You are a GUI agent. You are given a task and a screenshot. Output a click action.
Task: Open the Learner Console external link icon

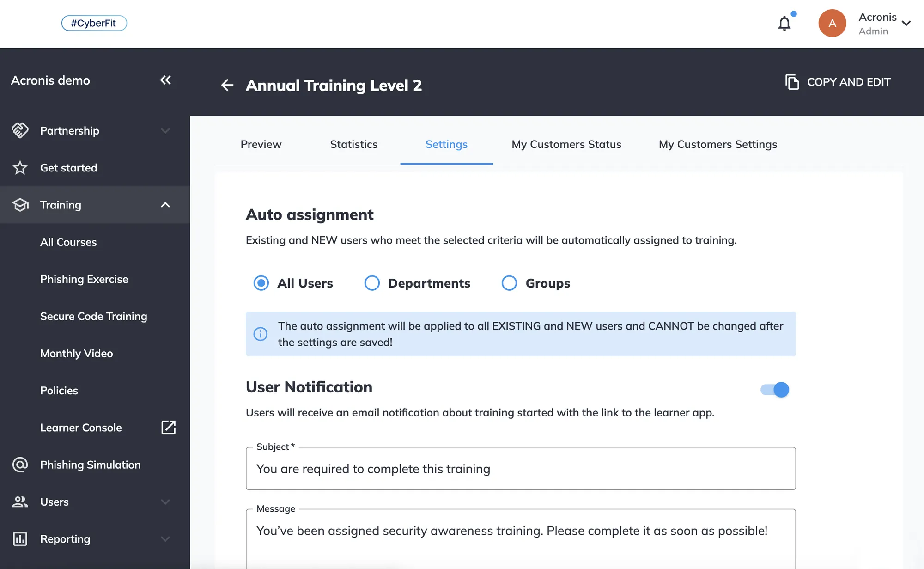[168, 428]
